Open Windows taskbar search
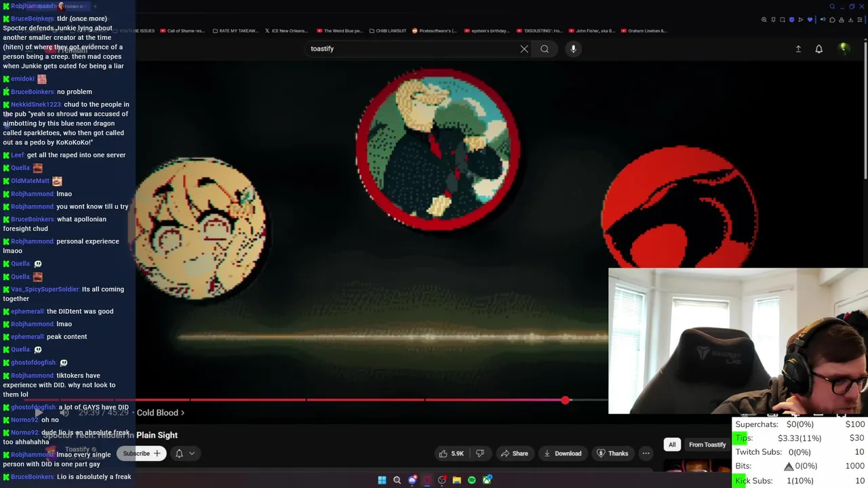Viewport: 868px width, 488px height. [x=397, y=481]
